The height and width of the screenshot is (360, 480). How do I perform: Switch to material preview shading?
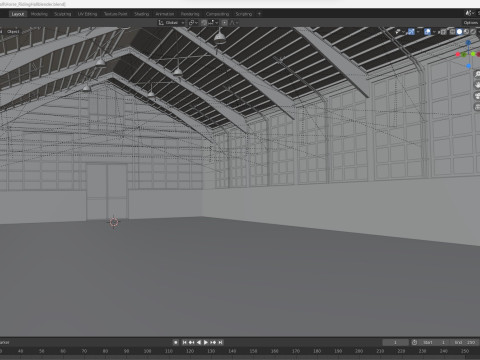[466, 32]
